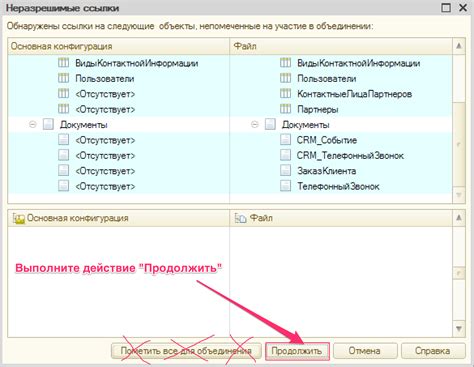
Task: Select ЗаказКлиента document row
Action: (327, 171)
